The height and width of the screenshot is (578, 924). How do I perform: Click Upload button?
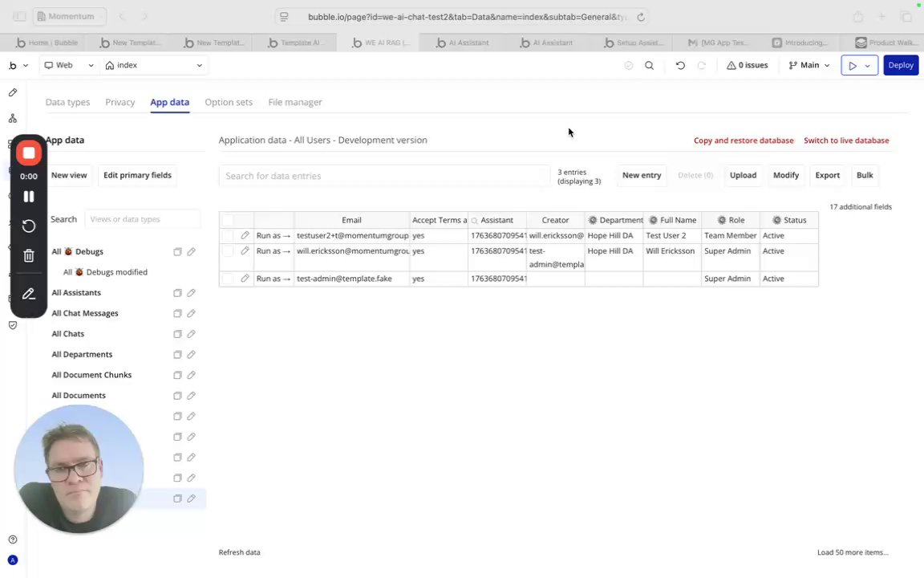743,175
